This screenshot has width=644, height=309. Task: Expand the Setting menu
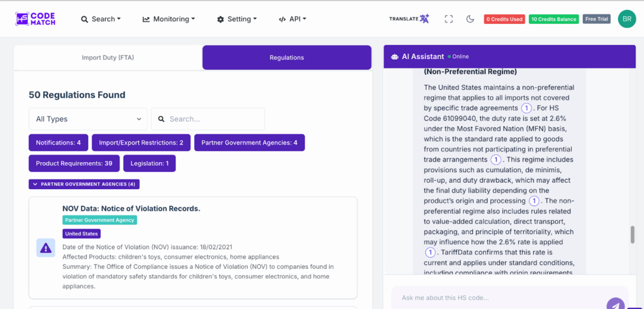(x=236, y=19)
